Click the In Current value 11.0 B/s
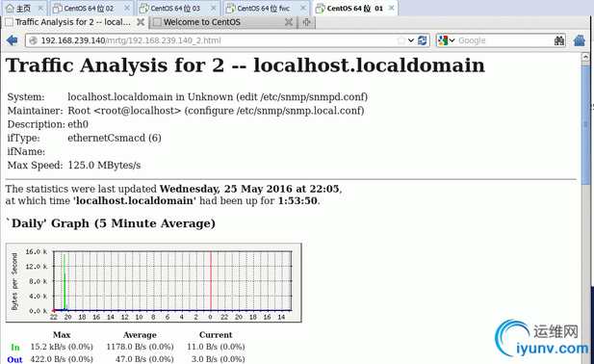 (216, 347)
